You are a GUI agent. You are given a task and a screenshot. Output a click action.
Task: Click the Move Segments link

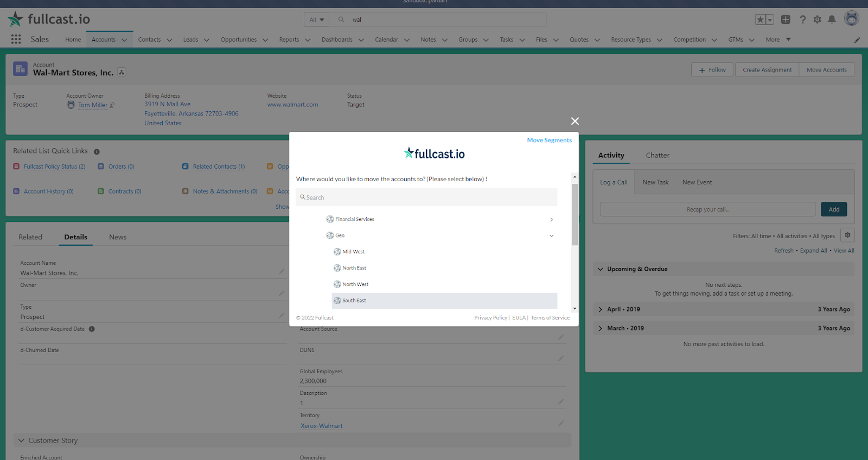(x=549, y=140)
